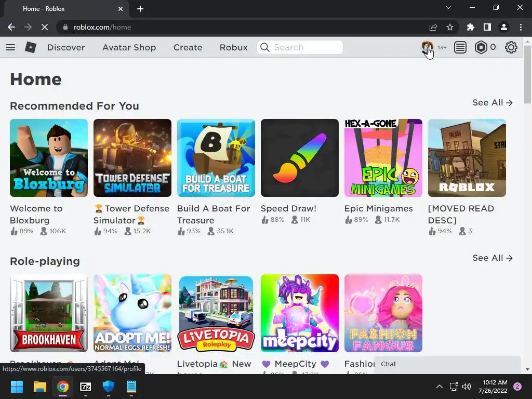Click the share page icon in address bar
Image resolution: width=532 pixels, height=399 pixels.
(x=433, y=27)
